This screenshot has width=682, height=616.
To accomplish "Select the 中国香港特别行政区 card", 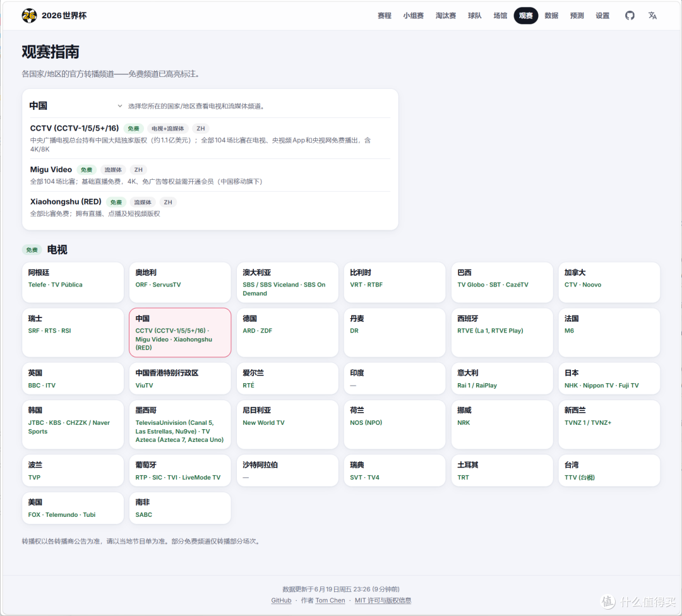I will click(x=180, y=379).
